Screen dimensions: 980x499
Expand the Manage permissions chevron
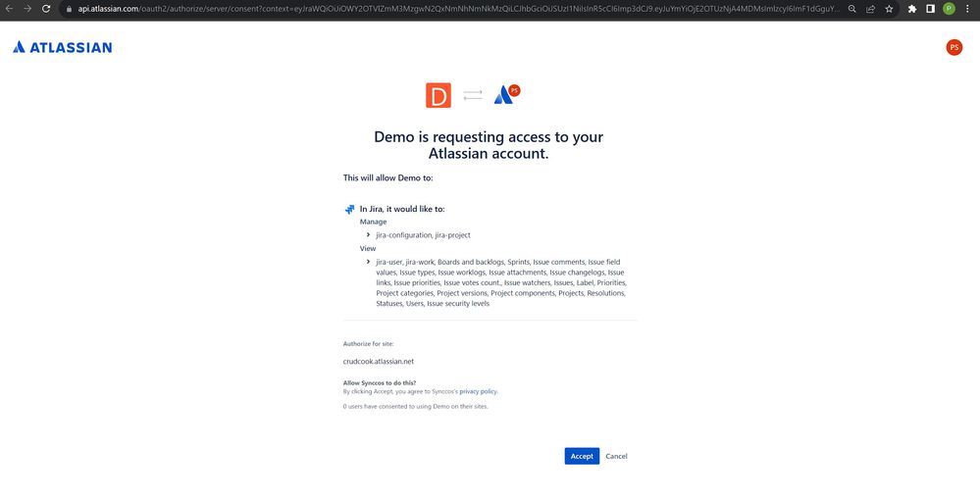pos(368,235)
